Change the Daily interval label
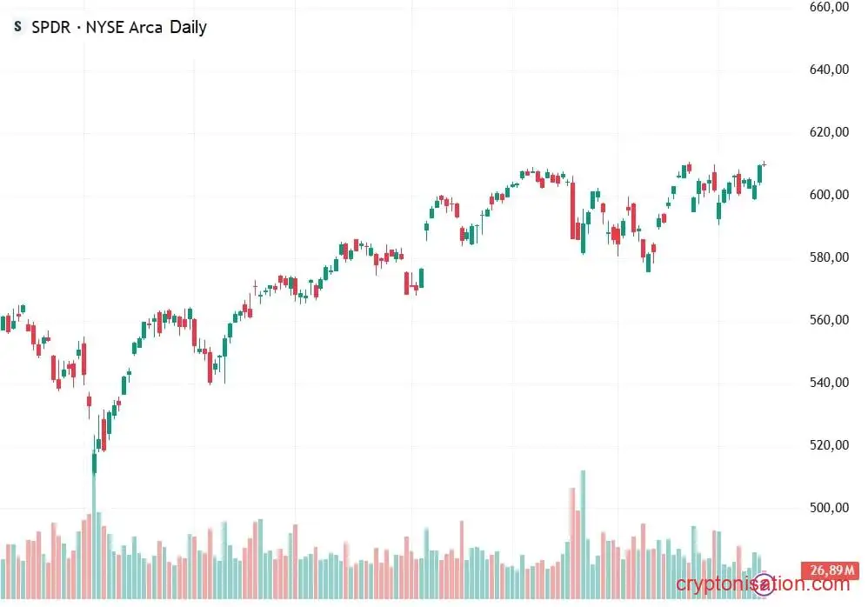868x607 pixels. (x=188, y=27)
